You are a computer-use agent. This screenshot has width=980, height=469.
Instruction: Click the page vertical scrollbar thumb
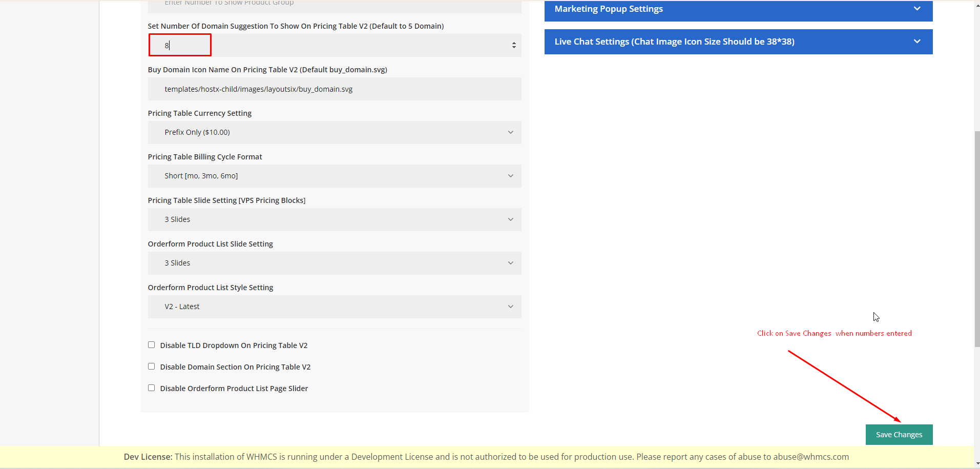(976, 238)
